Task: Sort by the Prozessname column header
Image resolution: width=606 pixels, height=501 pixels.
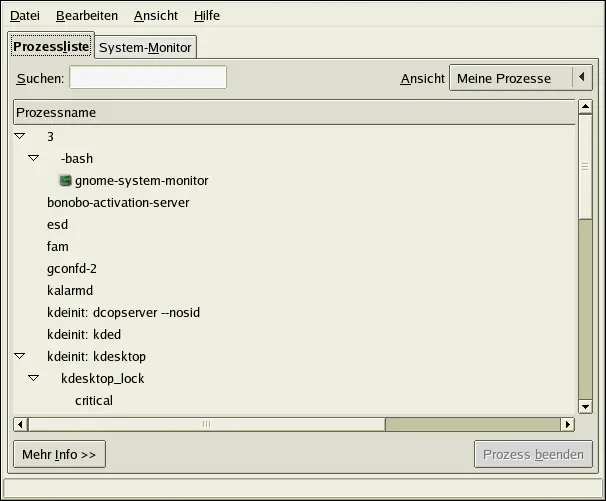Action: click(294, 113)
